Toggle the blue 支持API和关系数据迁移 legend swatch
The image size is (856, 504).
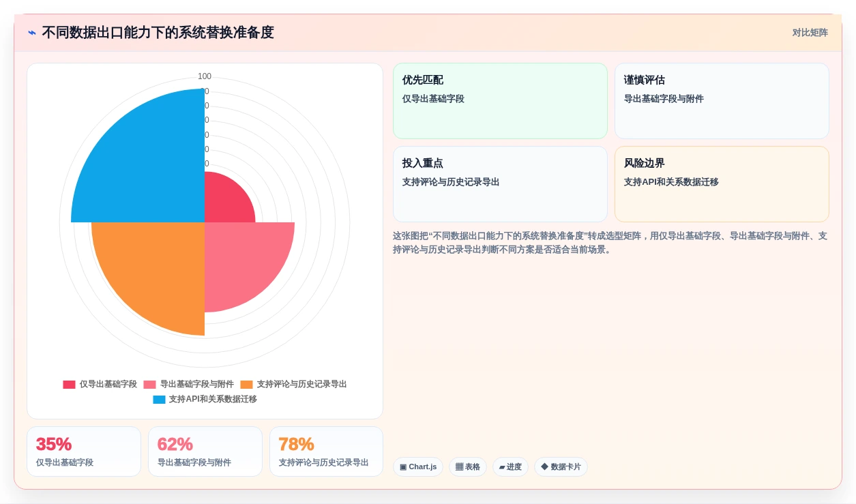159,400
